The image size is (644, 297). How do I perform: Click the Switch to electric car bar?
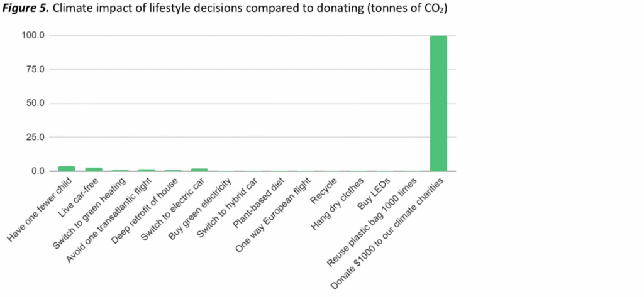click(x=199, y=170)
